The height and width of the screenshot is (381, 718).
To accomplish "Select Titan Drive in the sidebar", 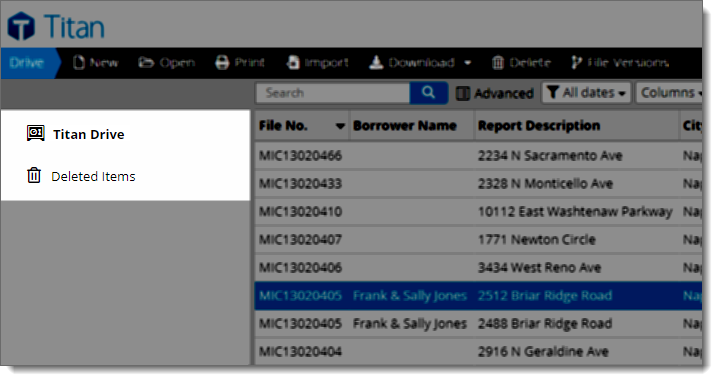I will (x=88, y=134).
